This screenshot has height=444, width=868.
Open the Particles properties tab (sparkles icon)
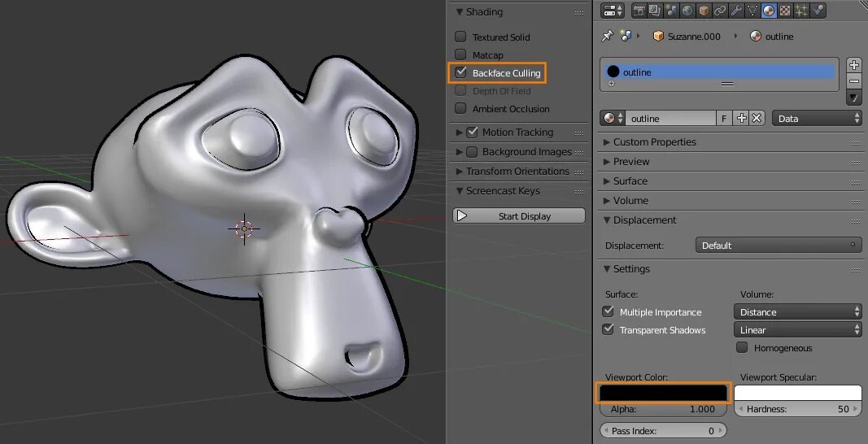(801, 10)
